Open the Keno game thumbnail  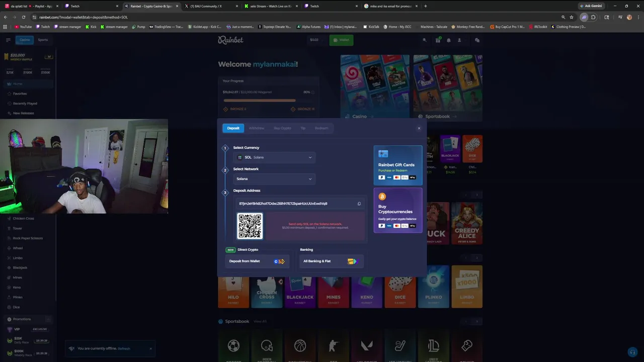tap(367, 292)
